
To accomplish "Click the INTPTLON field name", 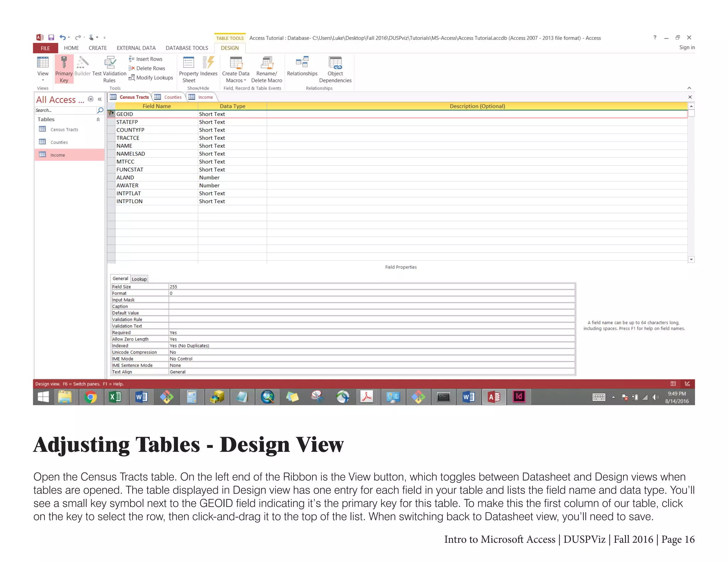I will click(156, 201).
